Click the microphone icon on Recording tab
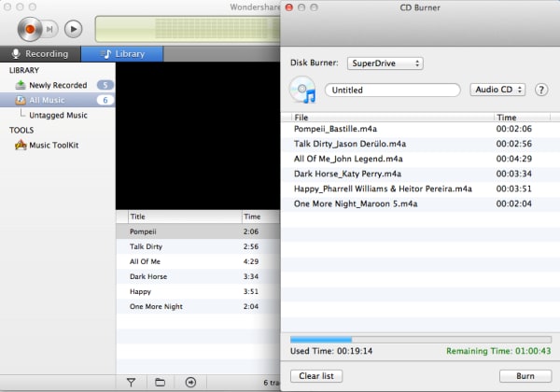This screenshot has width=560, height=392. [16, 53]
